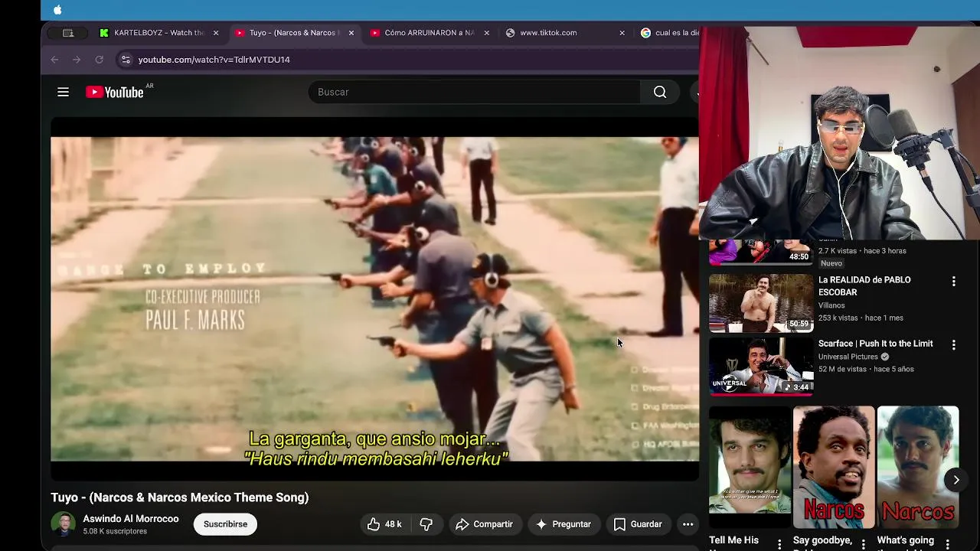Open the 48:50 video thumbnail

pos(761,252)
